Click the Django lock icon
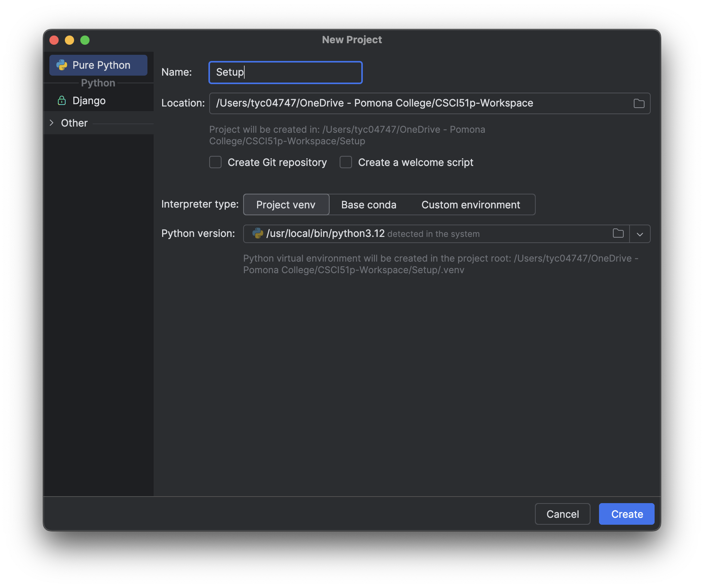Viewport: 704px width, 588px height. pyautogui.click(x=62, y=101)
